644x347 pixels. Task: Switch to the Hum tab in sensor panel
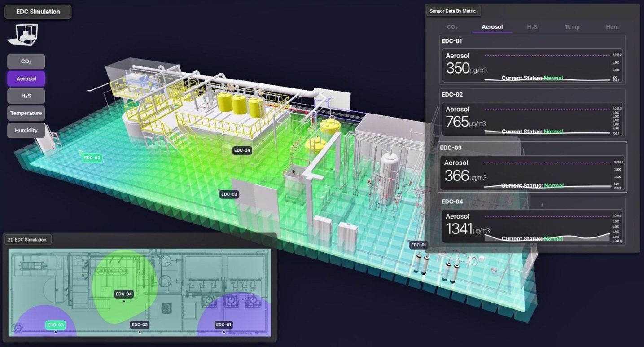[x=612, y=27]
